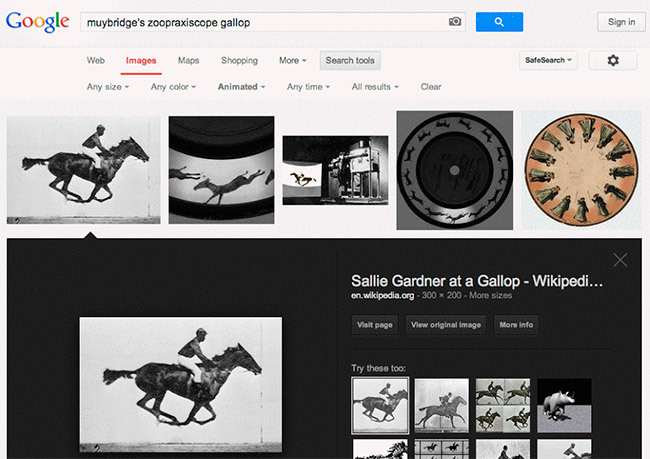Toggle the Search tools button
This screenshot has width=650, height=459.
tap(350, 61)
